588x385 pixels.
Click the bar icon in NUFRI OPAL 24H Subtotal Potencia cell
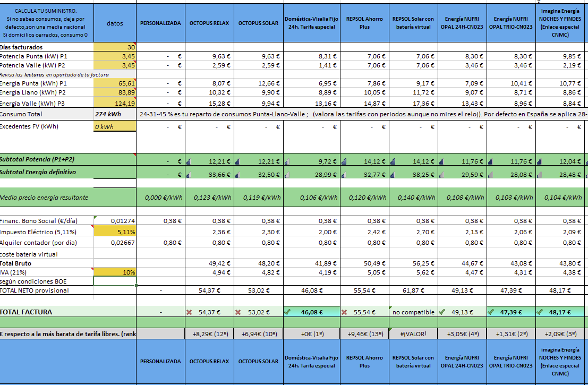click(441, 161)
